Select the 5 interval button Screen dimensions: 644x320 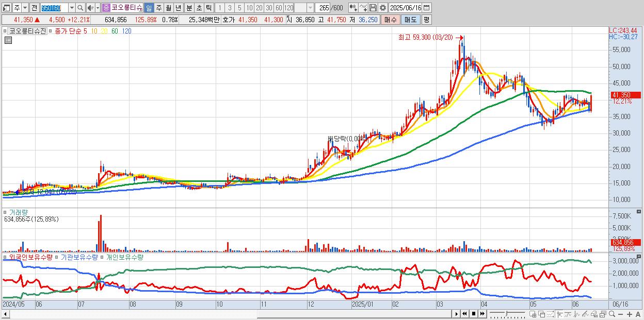pyautogui.click(x=239, y=8)
